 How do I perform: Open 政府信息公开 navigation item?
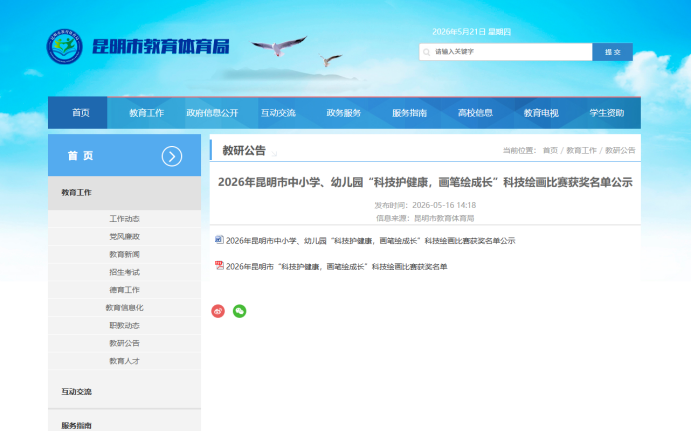[x=212, y=113]
